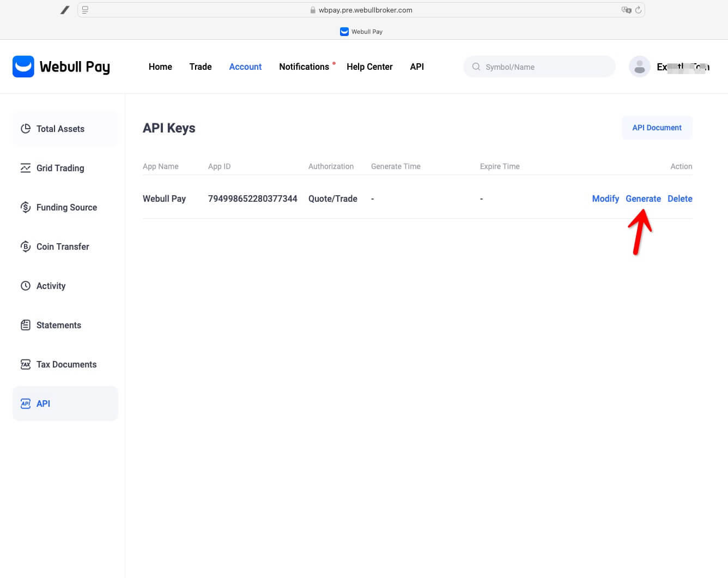
Task: Open the user avatar profile icon
Action: point(640,67)
